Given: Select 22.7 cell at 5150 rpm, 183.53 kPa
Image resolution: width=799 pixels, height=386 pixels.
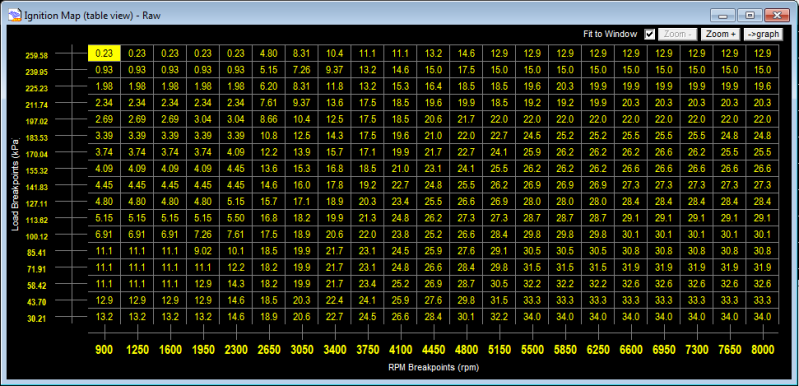Looking at the screenshot, I should [499, 135].
